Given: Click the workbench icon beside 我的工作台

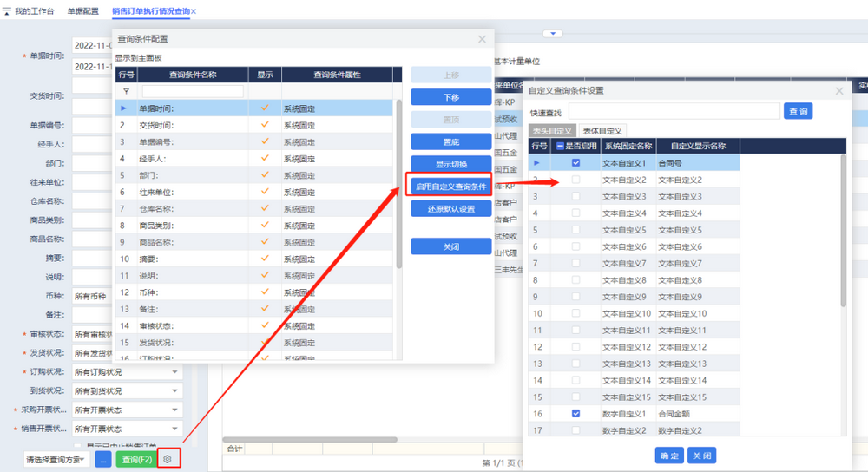Looking at the screenshot, I should [7, 11].
